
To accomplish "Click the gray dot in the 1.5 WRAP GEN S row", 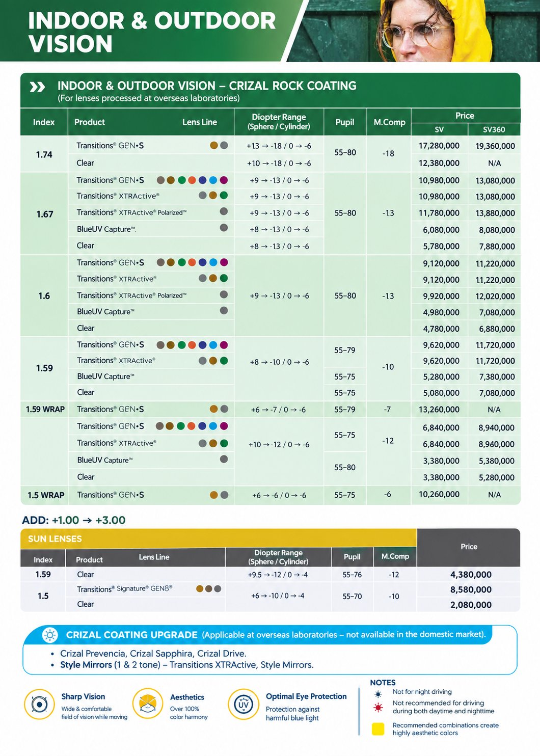I will tap(224, 495).
